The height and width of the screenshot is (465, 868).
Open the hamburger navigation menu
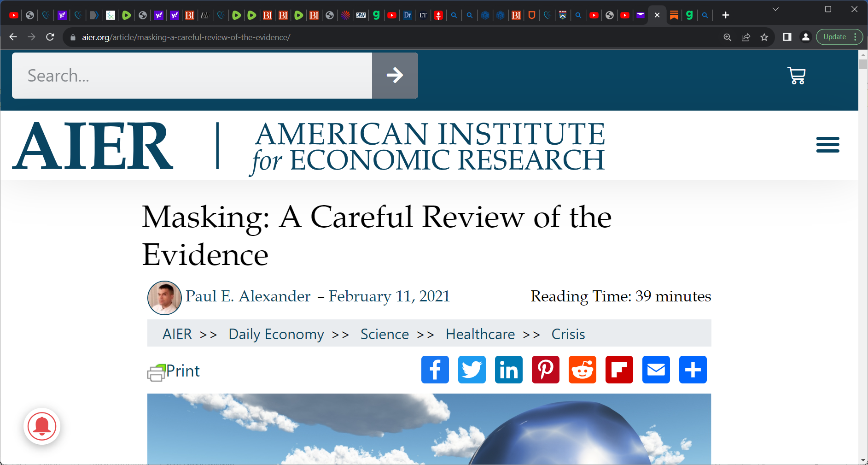click(x=827, y=145)
